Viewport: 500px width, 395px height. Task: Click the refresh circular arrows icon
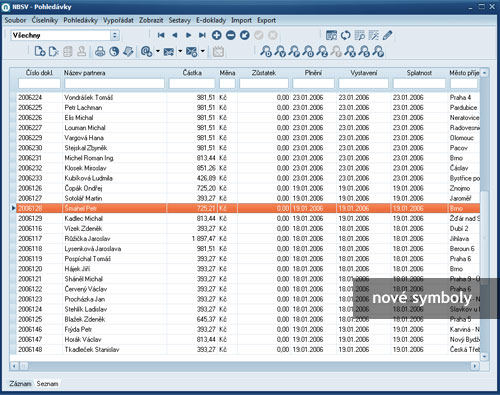tap(346, 35)
